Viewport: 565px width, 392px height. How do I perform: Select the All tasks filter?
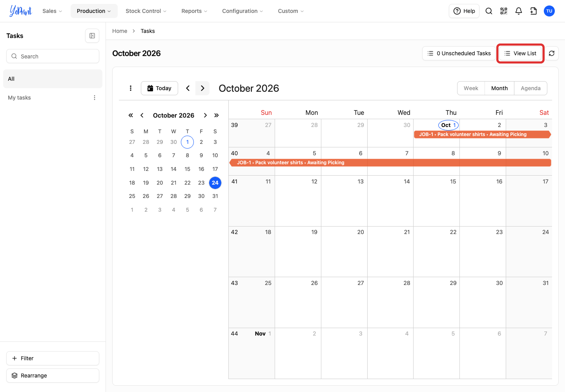53,79
